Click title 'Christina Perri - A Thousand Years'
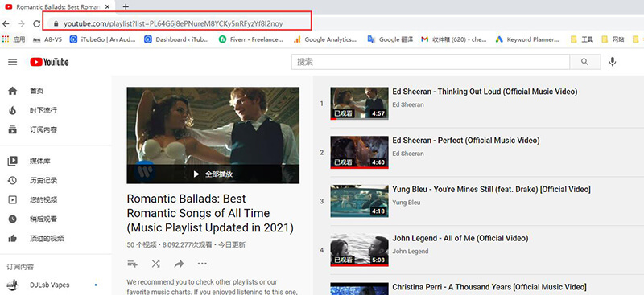This screenshot has height=295, width=644. (489, 287)
